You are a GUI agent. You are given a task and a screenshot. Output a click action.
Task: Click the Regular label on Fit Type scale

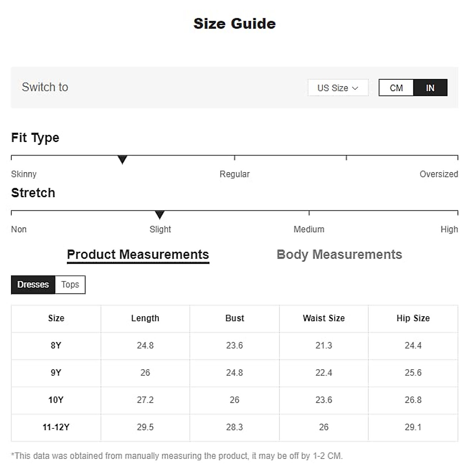coord(234,174)
